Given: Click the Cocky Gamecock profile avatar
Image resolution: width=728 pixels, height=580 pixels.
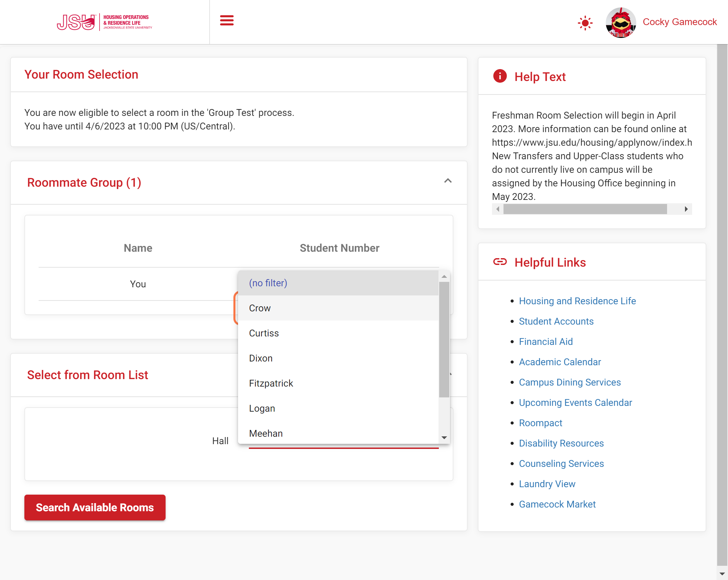Looking at the screenshot, I should [x=621, y=22].
